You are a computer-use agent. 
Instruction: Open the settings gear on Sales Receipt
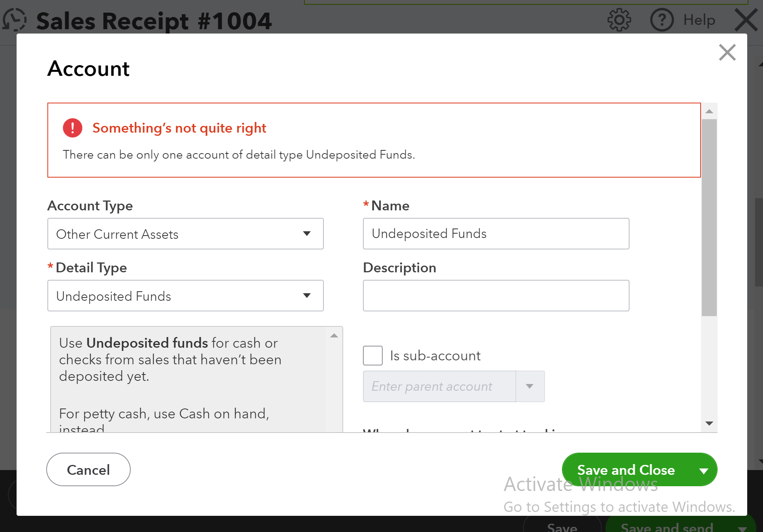pyautogui.click(x=618, y=20)
